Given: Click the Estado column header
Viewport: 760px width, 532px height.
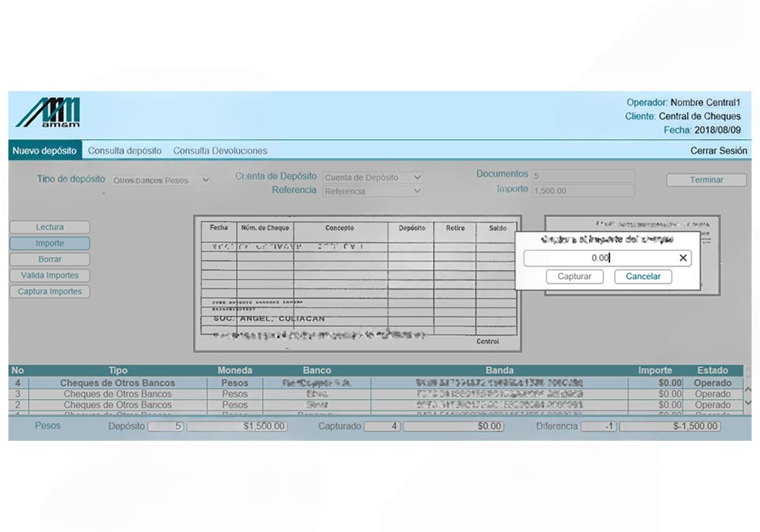Looking at the screenshot, I should pyautogui.click(x=713, y=370).
